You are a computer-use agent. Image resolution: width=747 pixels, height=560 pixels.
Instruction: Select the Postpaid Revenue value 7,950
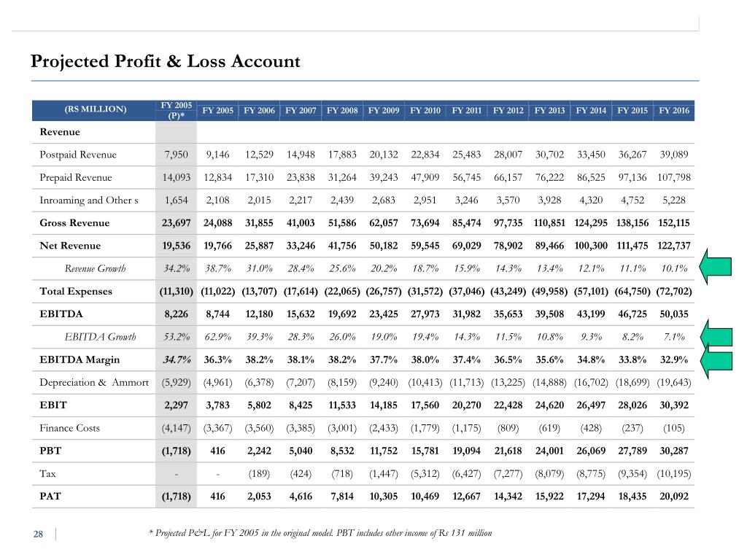click(x=177, y=155)
